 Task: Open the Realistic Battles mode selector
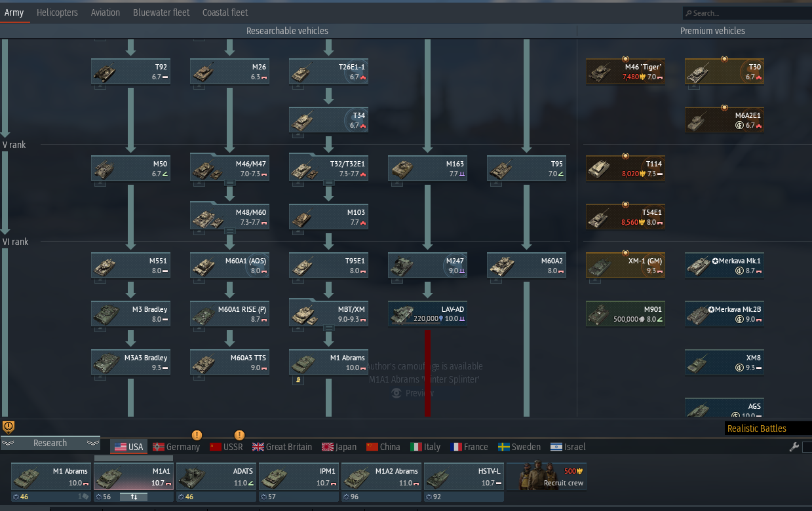tap(768, 428)
